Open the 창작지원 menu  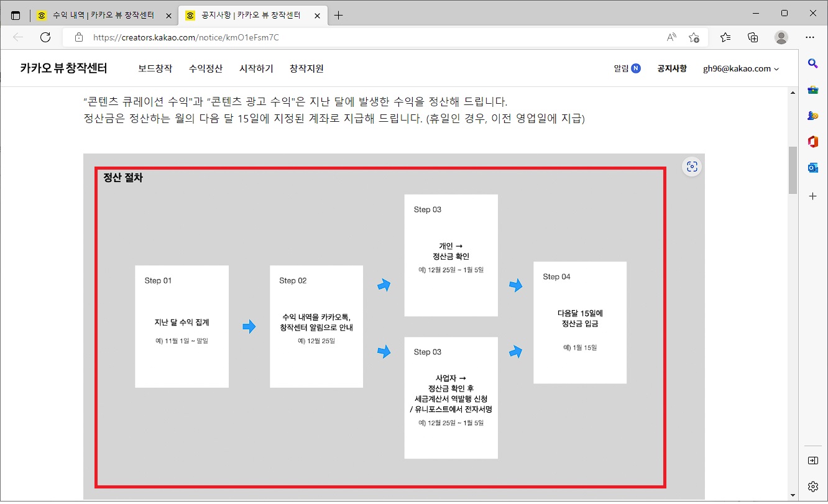[306, 69]
